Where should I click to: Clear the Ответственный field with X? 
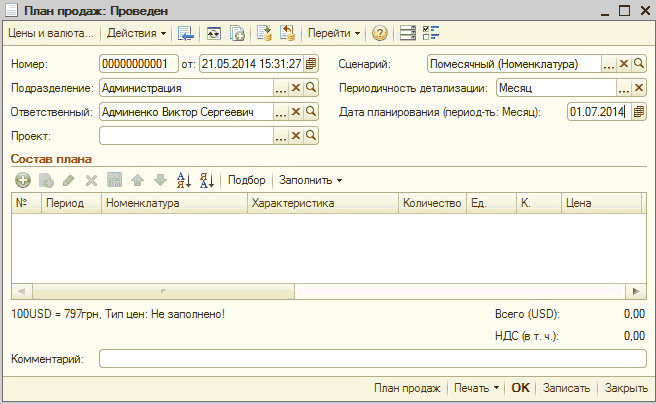[x=296, y=111]
